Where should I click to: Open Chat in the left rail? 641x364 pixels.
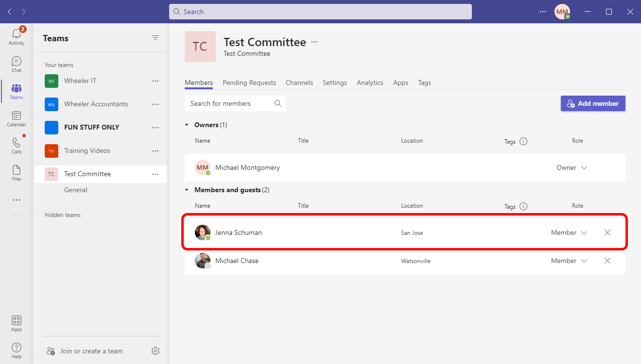(17, 64)
